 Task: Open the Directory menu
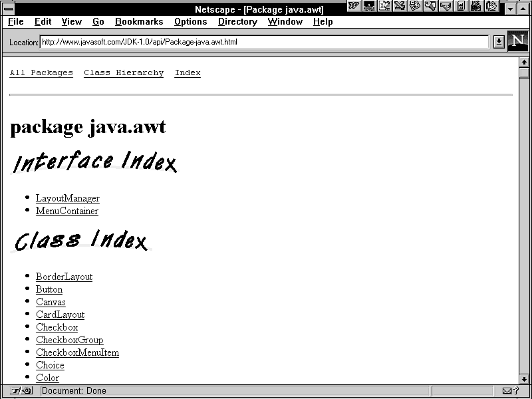[237, 22]
